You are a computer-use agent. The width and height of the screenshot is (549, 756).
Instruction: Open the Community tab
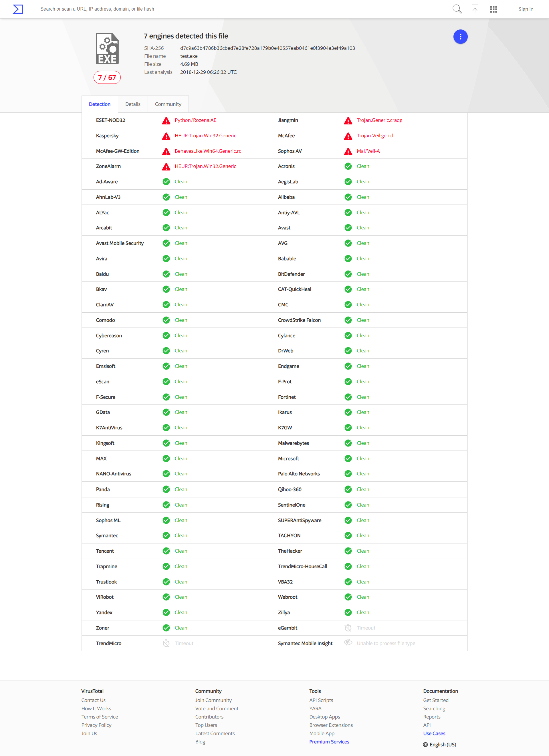click(168, 104)
